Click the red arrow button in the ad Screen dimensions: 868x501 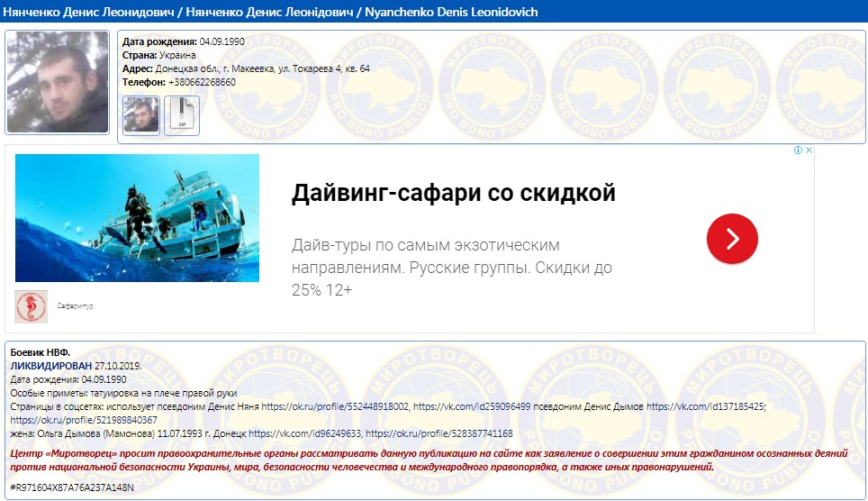click(x=732, y=239)
